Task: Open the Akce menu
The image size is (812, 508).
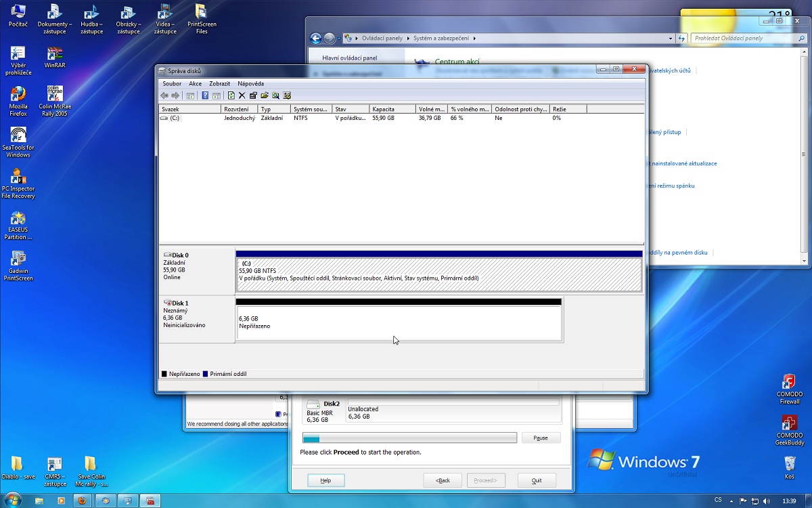Action: [x=195, y=83]
